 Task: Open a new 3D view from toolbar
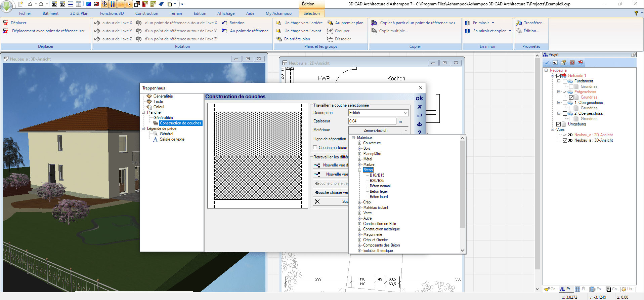pyautogui.click(x=62, y=4)
